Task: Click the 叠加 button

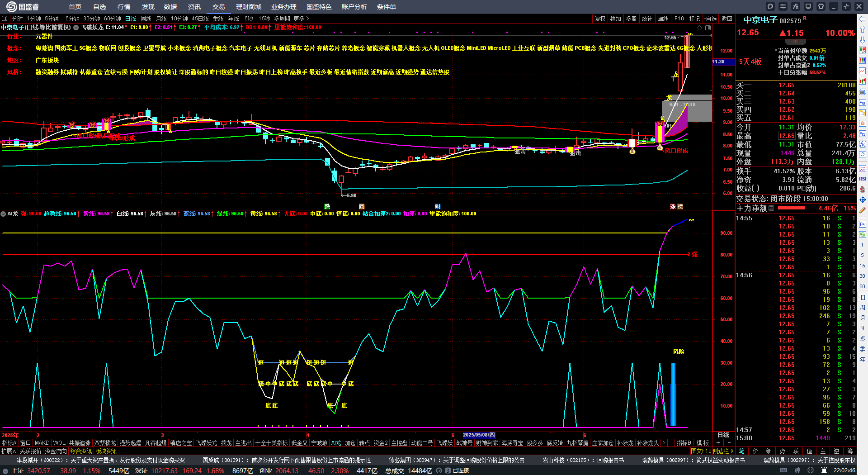Action: coord(615,19)
